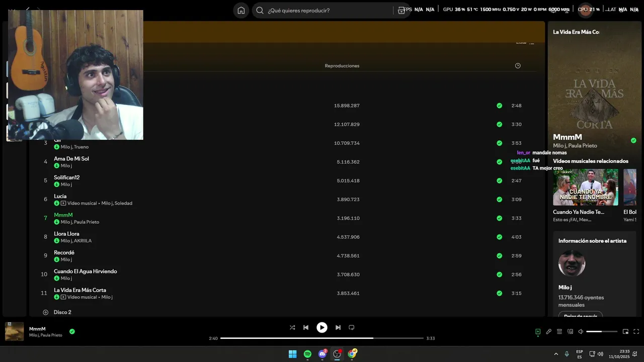Click the 2:59 track duration
Viewport: 644px width, 362px height.
coord(516,256)
